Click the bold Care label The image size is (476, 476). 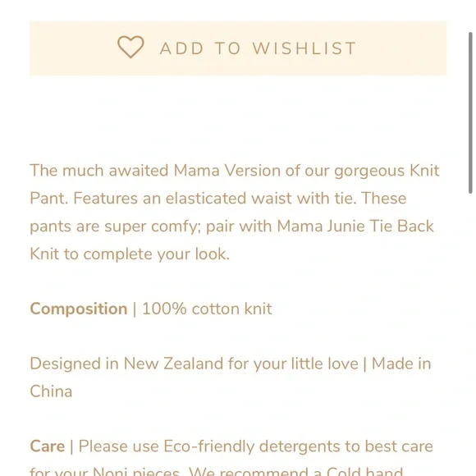click(47, 446)
